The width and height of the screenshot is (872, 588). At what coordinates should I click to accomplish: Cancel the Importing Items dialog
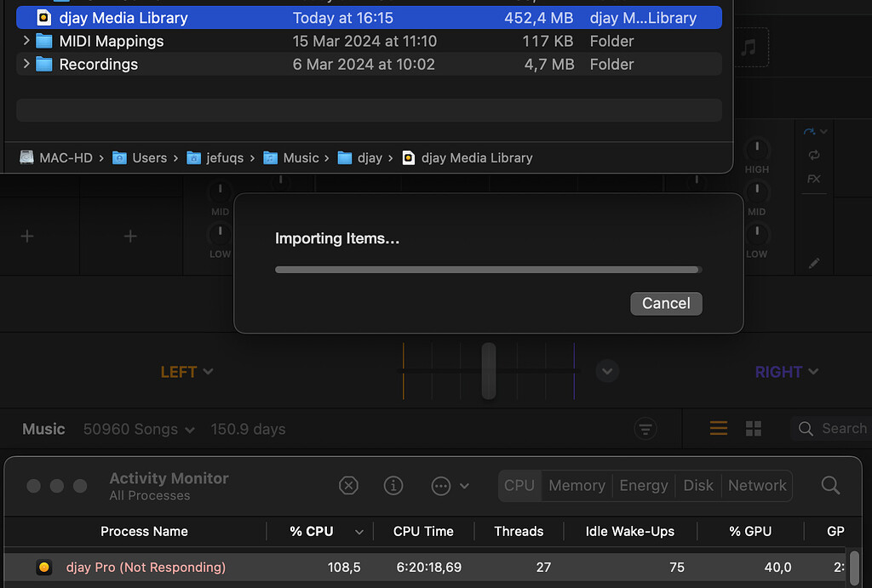pos(666,303)
